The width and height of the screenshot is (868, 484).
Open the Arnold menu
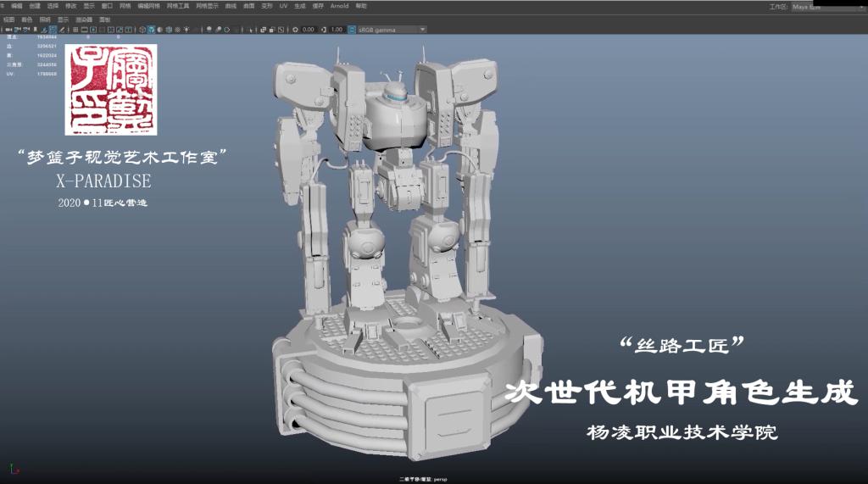click(x=339, y=6)
